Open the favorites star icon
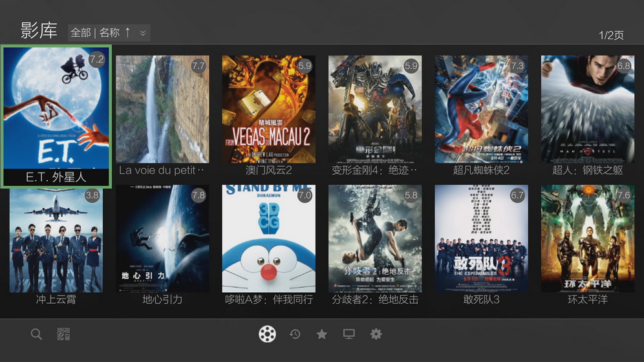Image resolution: width=644 pixels, height=362 pixels. [322, 334]
